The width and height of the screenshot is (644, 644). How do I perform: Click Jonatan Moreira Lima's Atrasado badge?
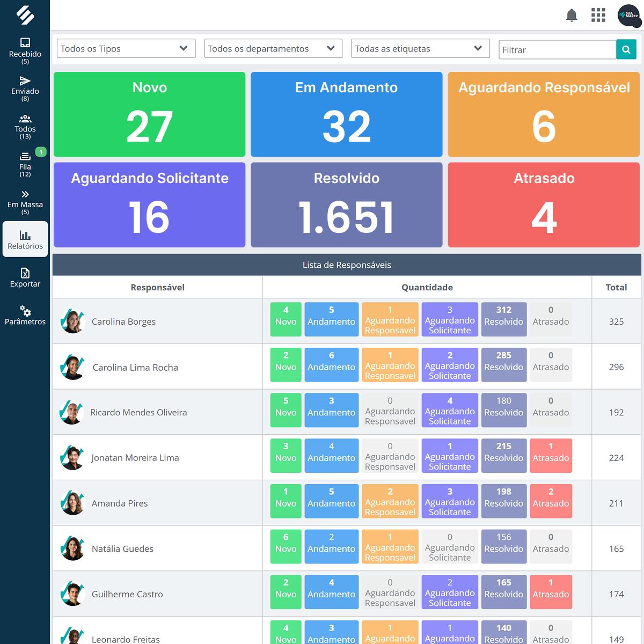coord(551,456)
